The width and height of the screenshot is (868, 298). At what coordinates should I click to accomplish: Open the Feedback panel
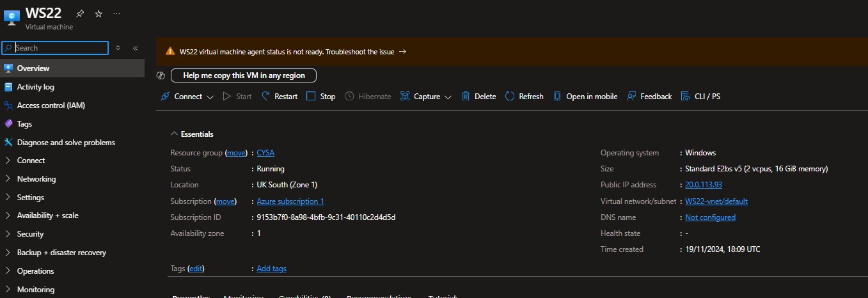649,97
